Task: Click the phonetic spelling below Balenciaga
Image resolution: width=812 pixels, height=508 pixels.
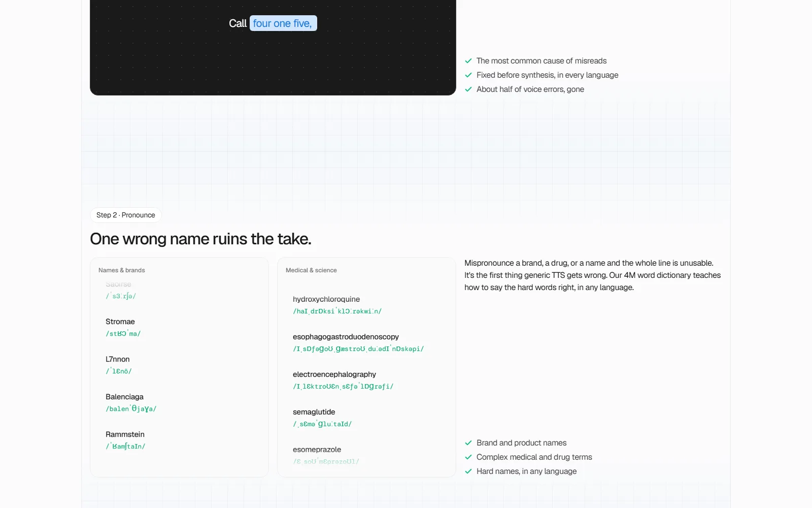Action: (x=131, y=409)
